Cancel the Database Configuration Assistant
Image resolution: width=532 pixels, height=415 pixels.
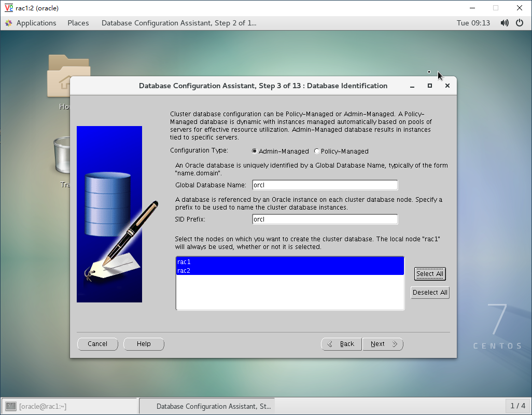pos(97,344)
